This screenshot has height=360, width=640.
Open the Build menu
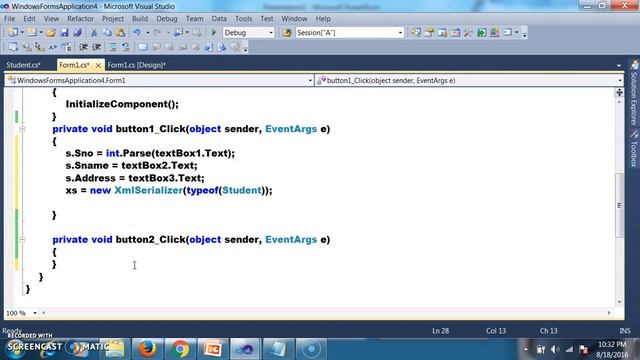(140, 19)
